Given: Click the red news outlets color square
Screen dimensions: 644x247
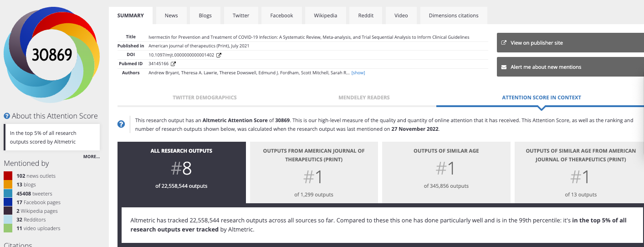Looking at the screenshot, I should click(8, 176).
